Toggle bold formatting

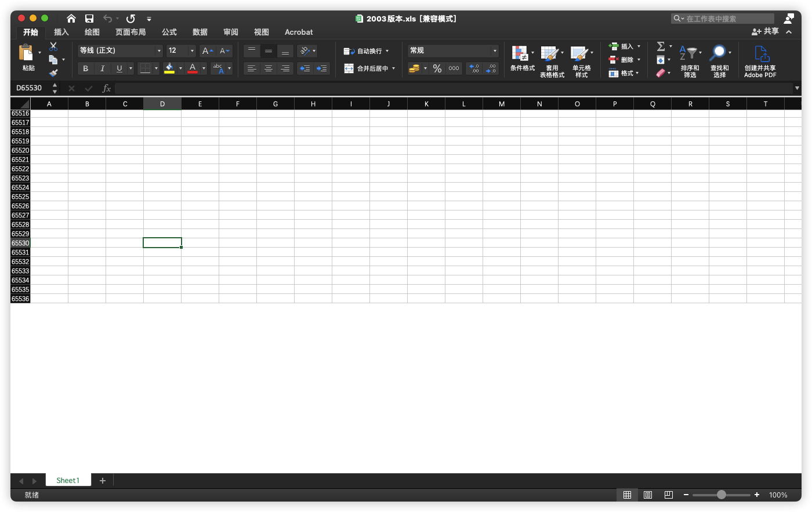click(x=86, y=68)
